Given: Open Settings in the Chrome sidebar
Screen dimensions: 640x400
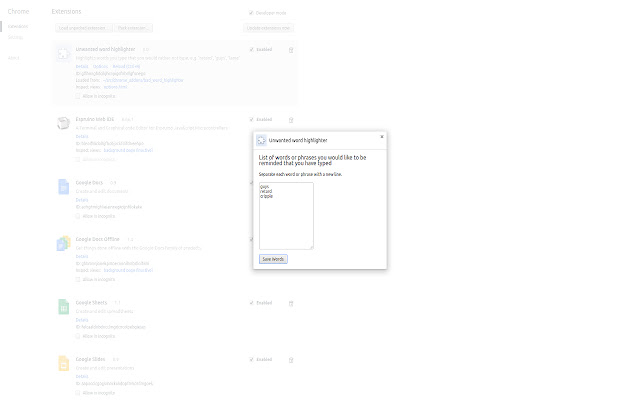Looking at the screenshot, I should pyautogui.click(x=16, y=37).
